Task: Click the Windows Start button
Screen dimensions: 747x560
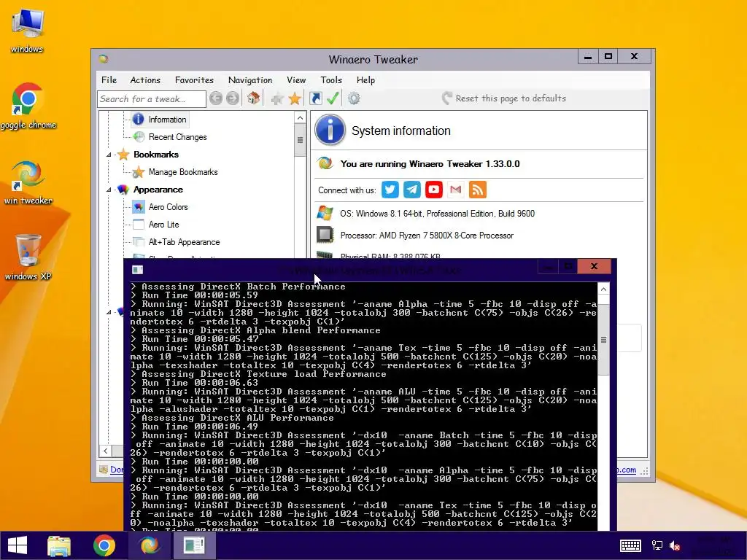Action: click(x=18, y=545)
